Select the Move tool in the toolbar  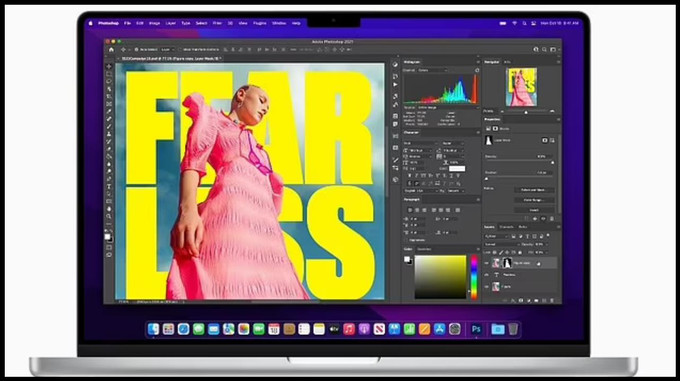(109, 66)
